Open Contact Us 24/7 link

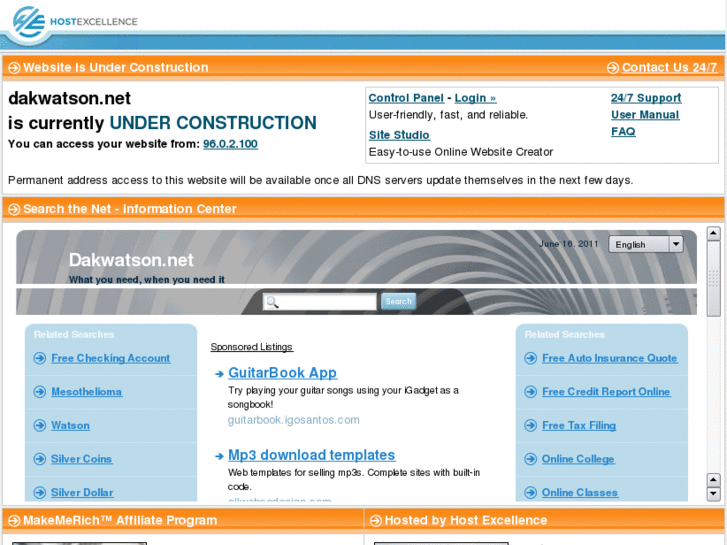click(x=670, y=68)
